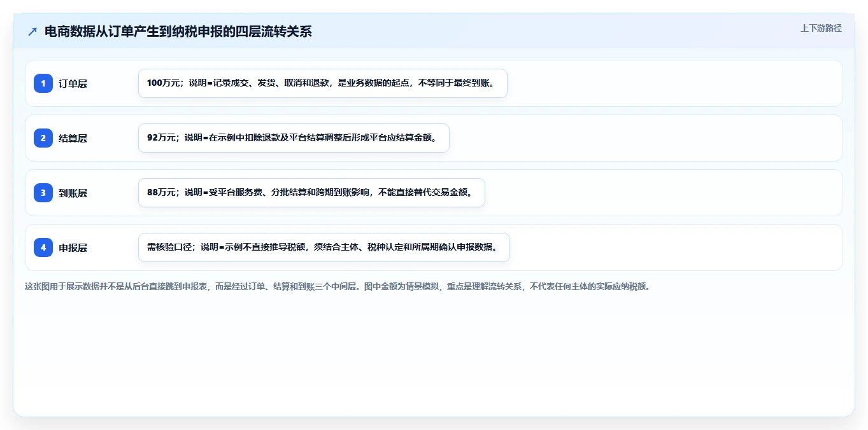Click the page title about 四层流转关系
The width and height of the screenshot is (868, 430).
(x=178, y=31)
